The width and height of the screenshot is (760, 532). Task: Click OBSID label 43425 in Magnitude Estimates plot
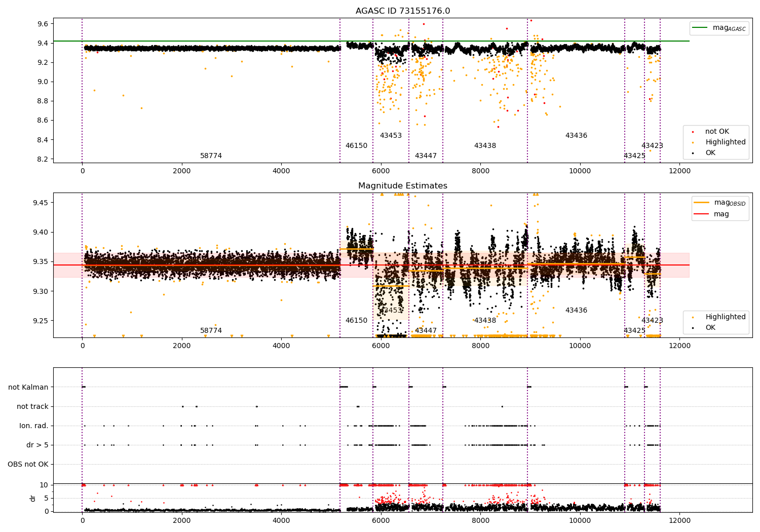pyautogui.click(x=634, y=331)
